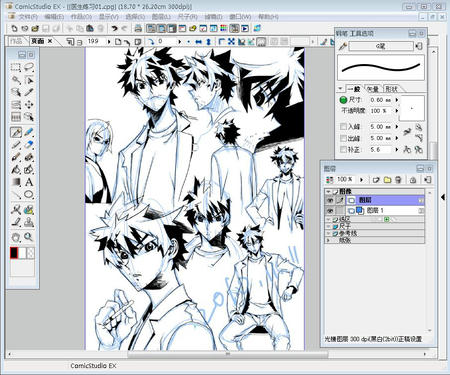Enable the 补正 correction checkbox
Viewport: 450px width, 375px height.
(x=343, y=150)
